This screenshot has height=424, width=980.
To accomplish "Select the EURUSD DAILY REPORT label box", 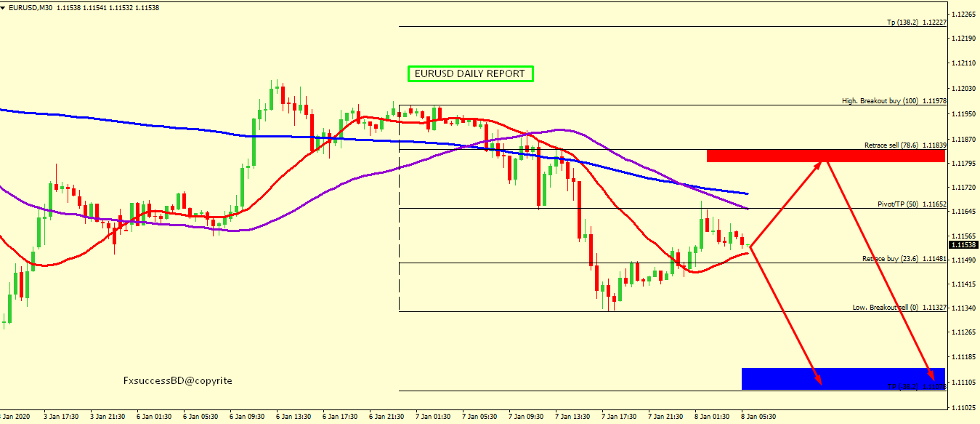I will pyautogui.click(x=470, y=73).
